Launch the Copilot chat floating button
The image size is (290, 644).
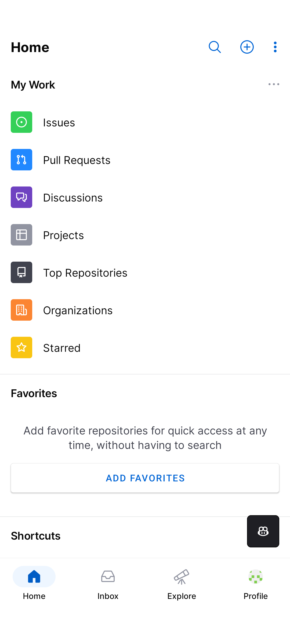[263, 531]
